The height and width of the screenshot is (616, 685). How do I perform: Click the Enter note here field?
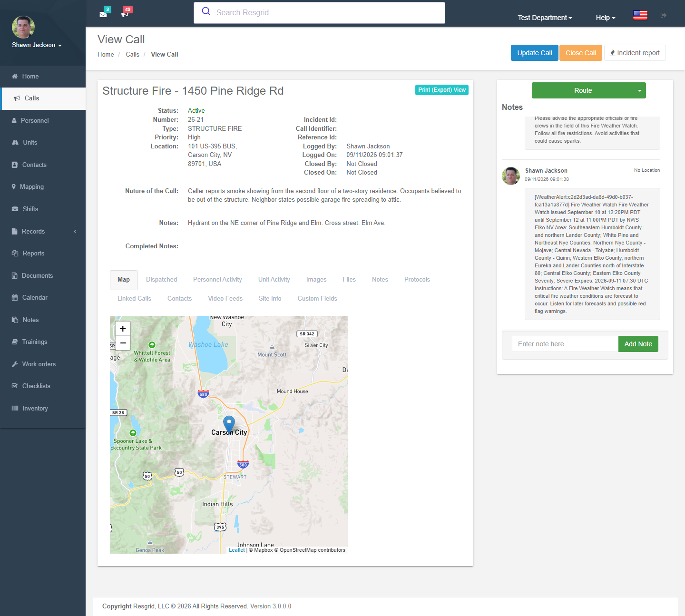coord(565,344)
